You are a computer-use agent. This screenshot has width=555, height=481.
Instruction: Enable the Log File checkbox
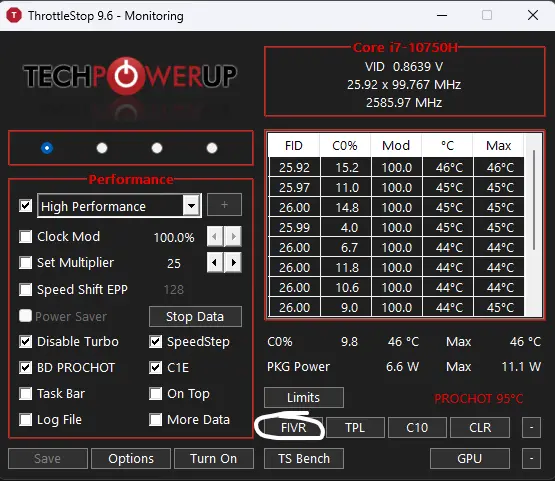(x=25, y=419)
